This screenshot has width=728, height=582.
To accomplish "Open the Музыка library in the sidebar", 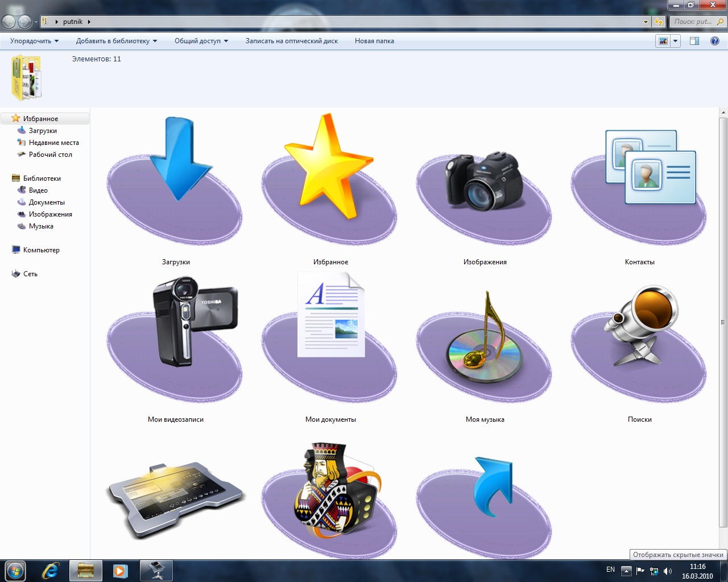I will [x=41, y=226].
